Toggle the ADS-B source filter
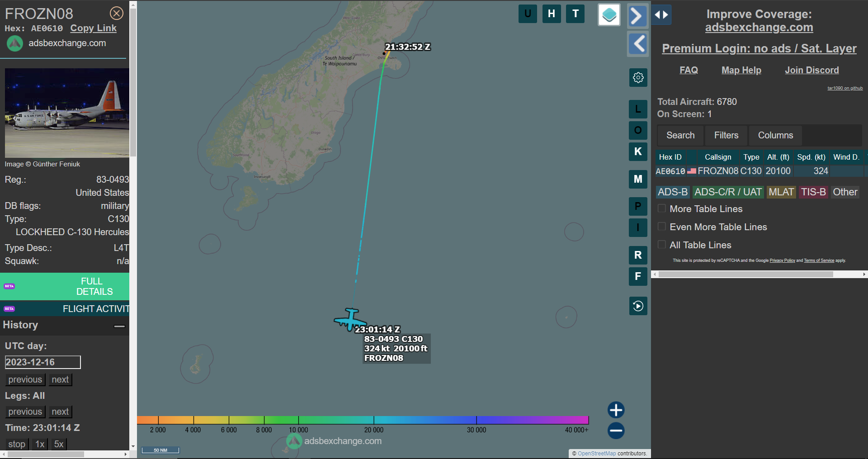 [x=673, y=192]
